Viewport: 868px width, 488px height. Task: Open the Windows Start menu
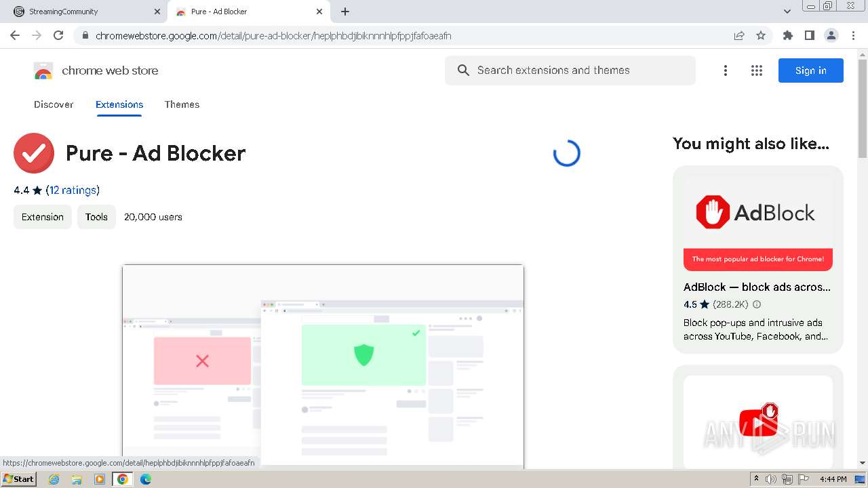point(19,479)
